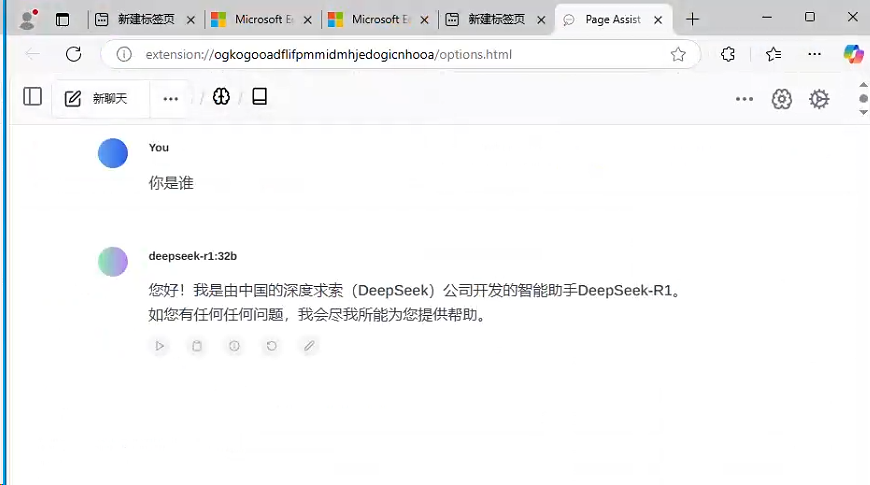Toggle the Page Assist sidebar panel
The width and height of the screenshot is (870, 485).
tap(33, 97)
